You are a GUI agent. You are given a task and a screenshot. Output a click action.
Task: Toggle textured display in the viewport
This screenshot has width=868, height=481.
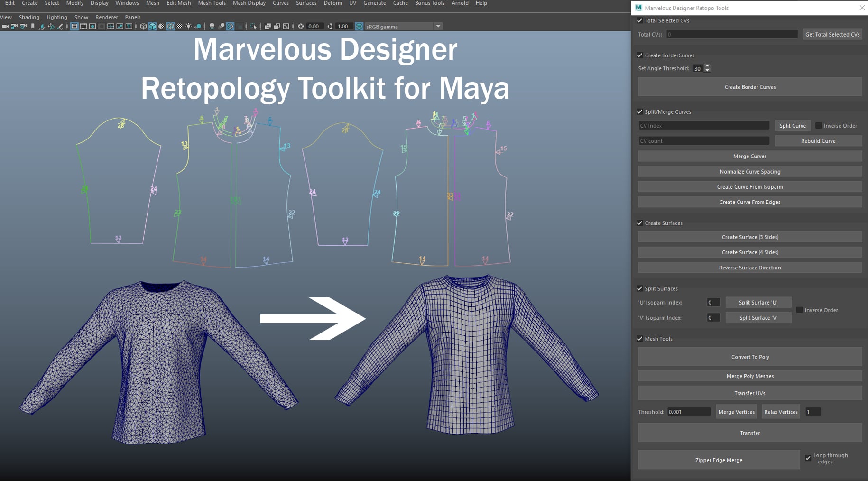click(170, 26)
